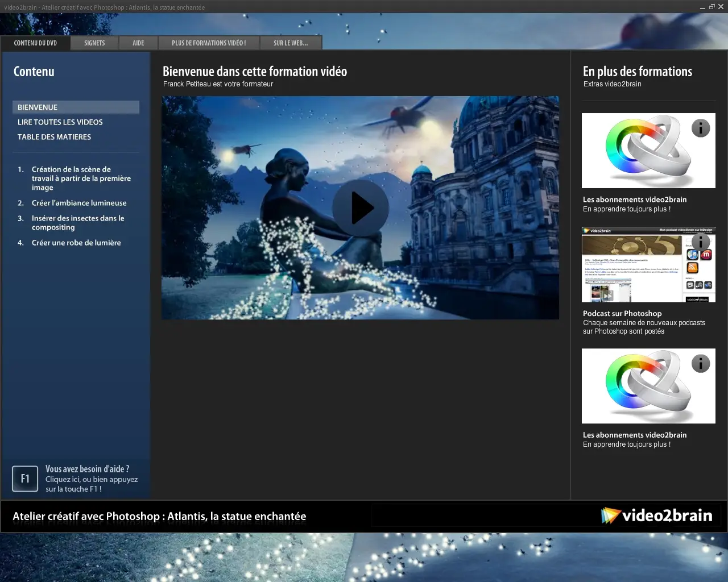Close the video2brain window

[x=721, y=7]
